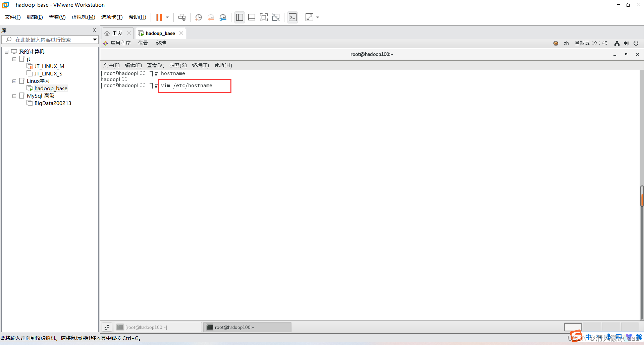
Task: Open terminal 文件(F) menu
Action: click(x=111, y=65)
